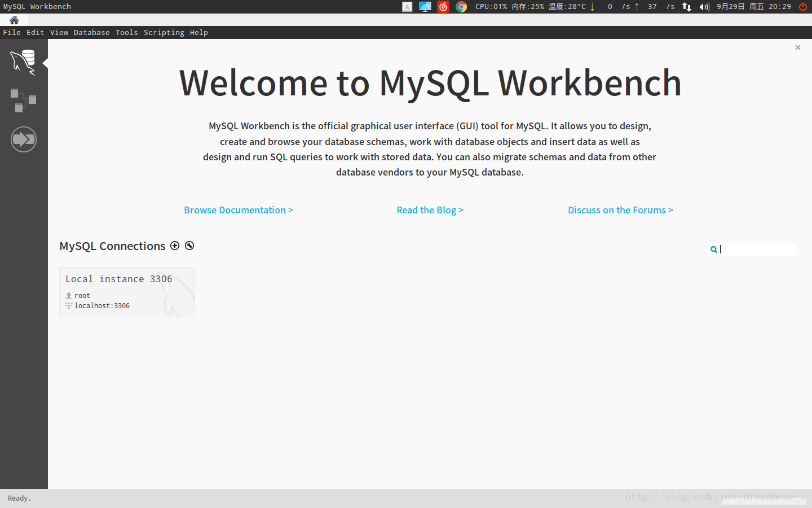812x508 pixels.
Task: Open the NetEase music tray icon
Action: click(443, 7)
